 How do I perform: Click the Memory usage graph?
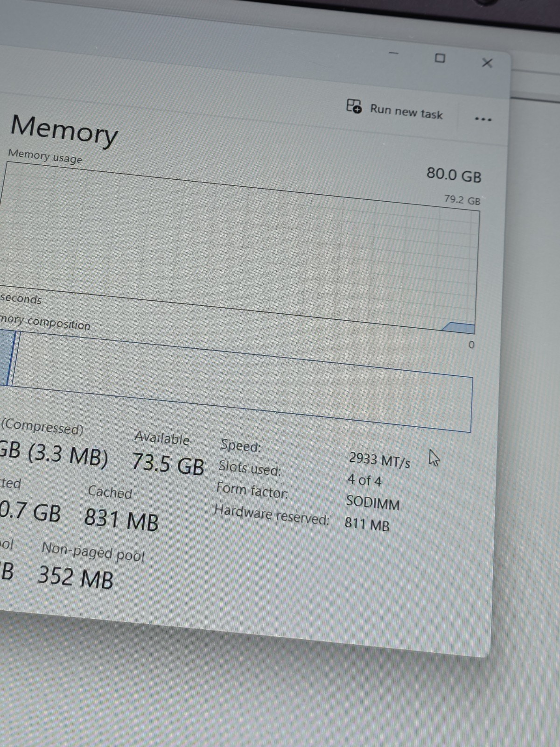tap(238, 247)
